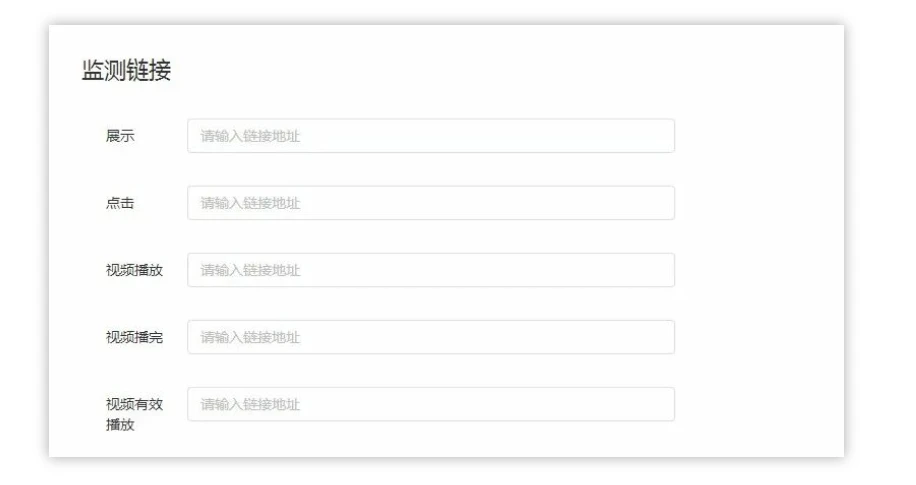The image size is (916, 485).
Task: Click the 请输入链接地址 placeholder beside 视频有效播放
Action: (x=250, y=404)
